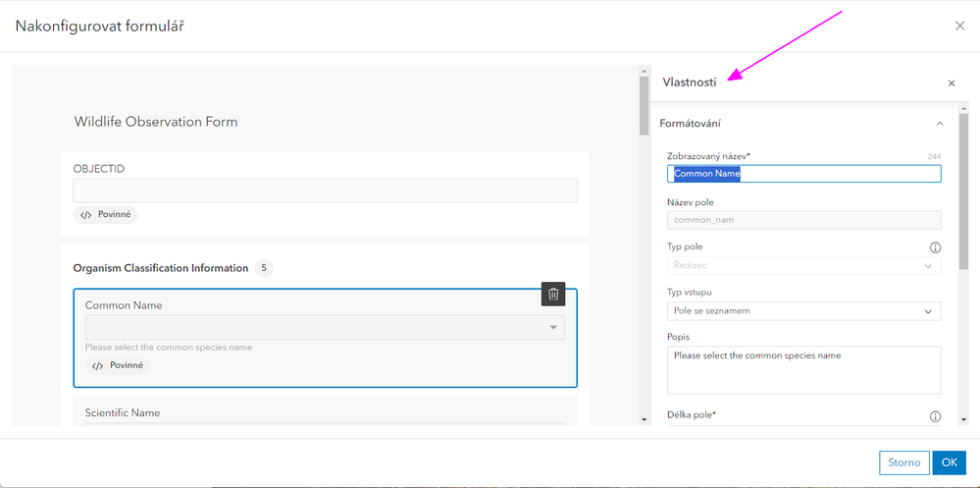The height and width of the screenshot is (488, 980).
Task: Click the OBJECTID input field
Action: pos(325,190)
